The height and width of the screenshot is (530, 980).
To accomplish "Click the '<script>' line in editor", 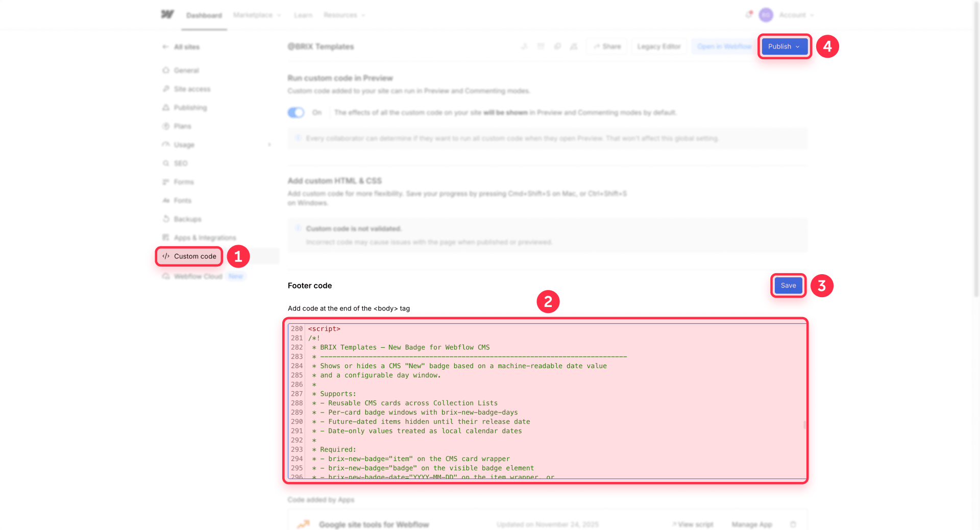I will (x=324, y=329).
